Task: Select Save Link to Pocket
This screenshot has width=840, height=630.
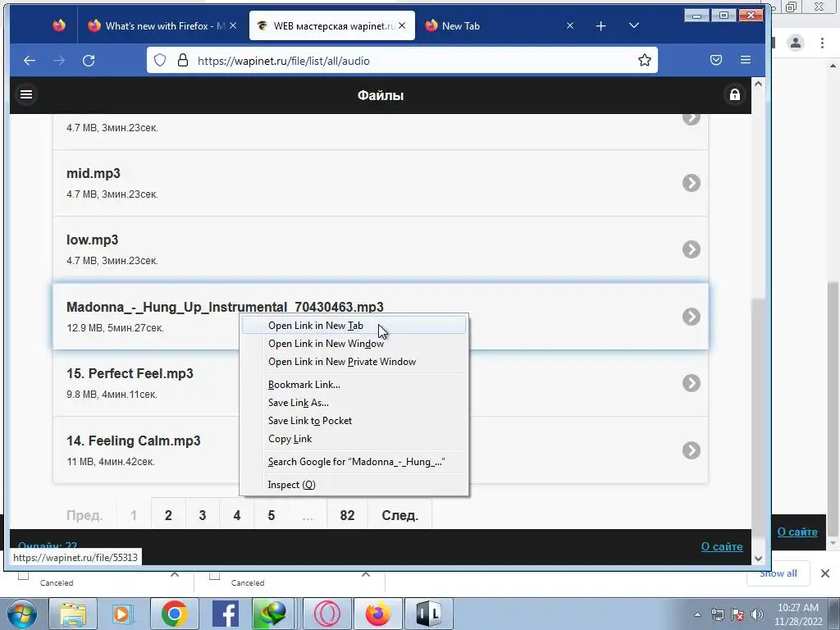Action: (354, 421)
